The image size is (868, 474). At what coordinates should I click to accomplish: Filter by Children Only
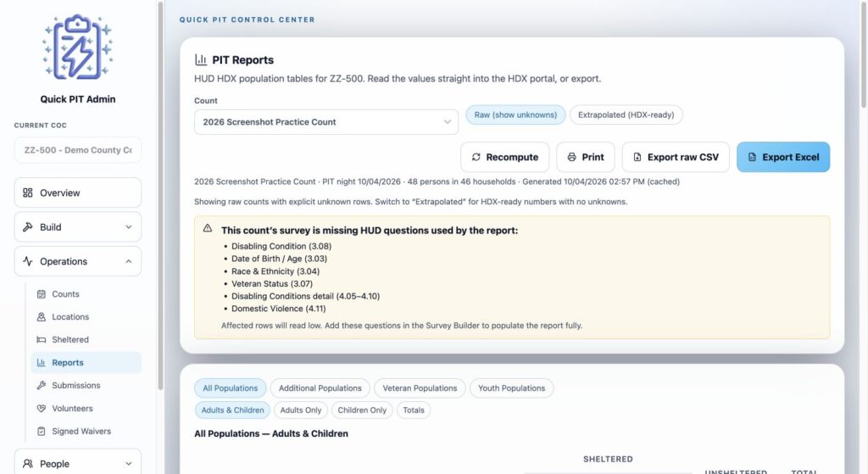(x=362, y=410)
